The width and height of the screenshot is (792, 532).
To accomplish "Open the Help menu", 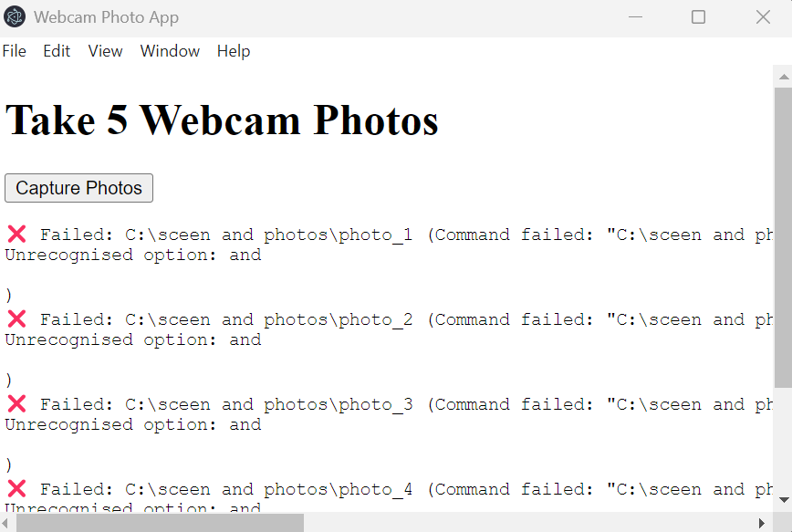I will (x=234, y=51).
